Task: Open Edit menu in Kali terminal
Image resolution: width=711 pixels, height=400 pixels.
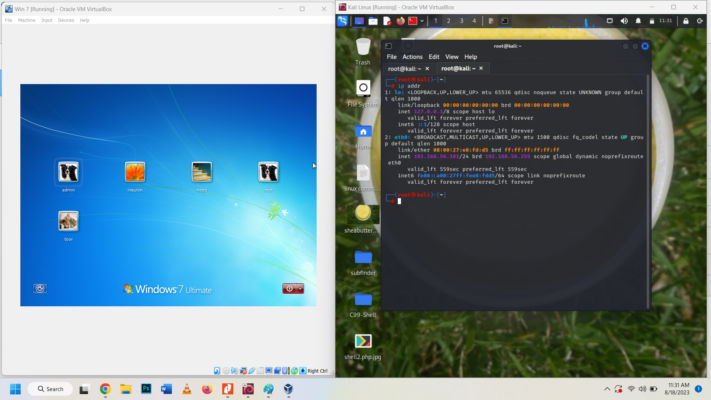Action: point(434,57)
